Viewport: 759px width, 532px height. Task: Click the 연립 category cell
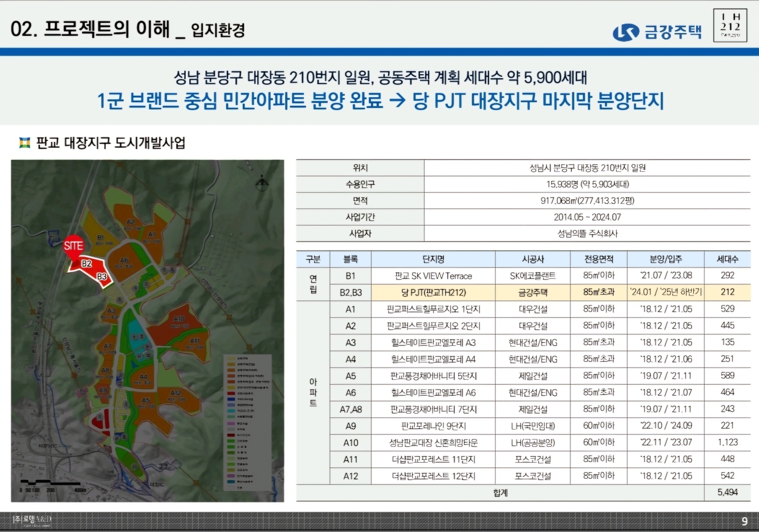point(313,284)
